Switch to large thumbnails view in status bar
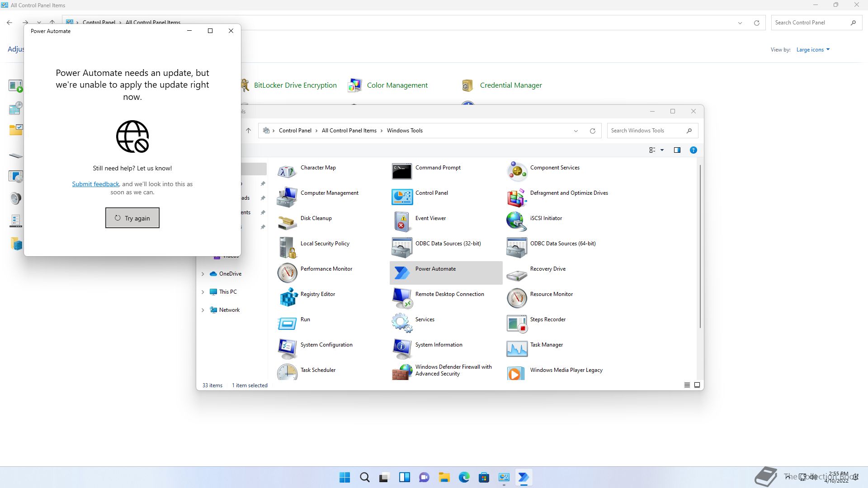 [697, 385]
